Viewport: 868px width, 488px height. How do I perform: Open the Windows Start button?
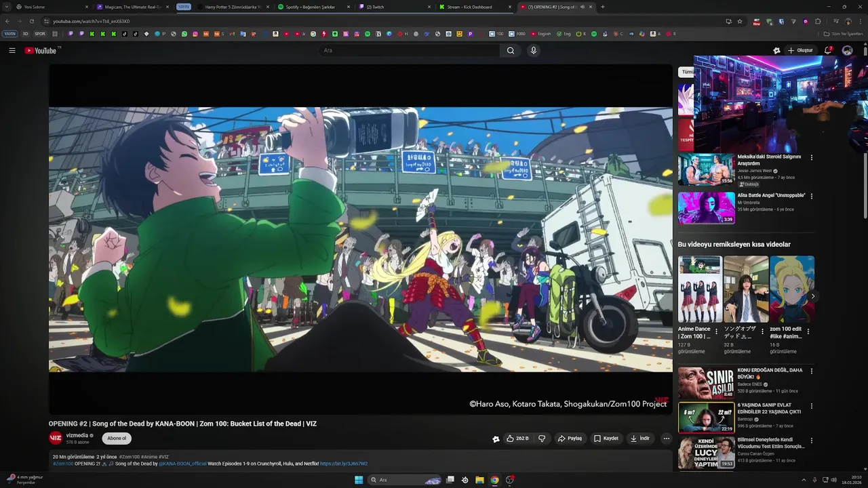tap(359, 480)
